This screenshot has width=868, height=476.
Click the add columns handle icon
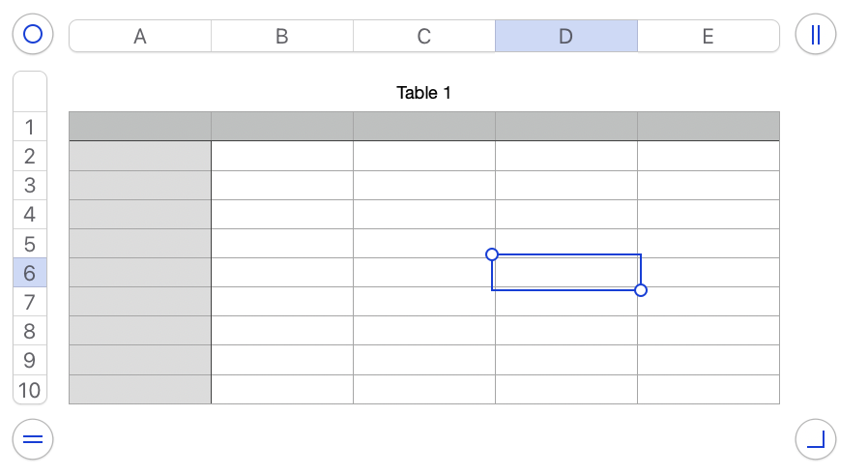[x=815, y=36]
